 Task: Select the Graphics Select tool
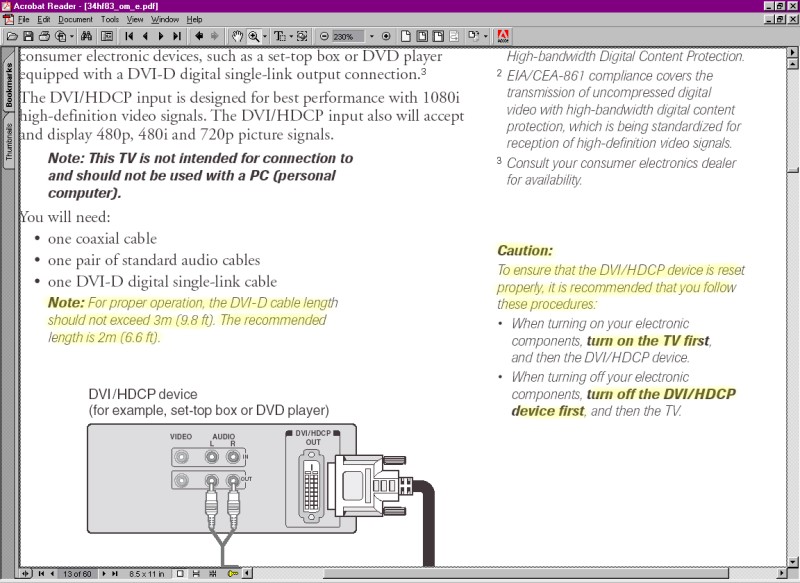point(302,36)
